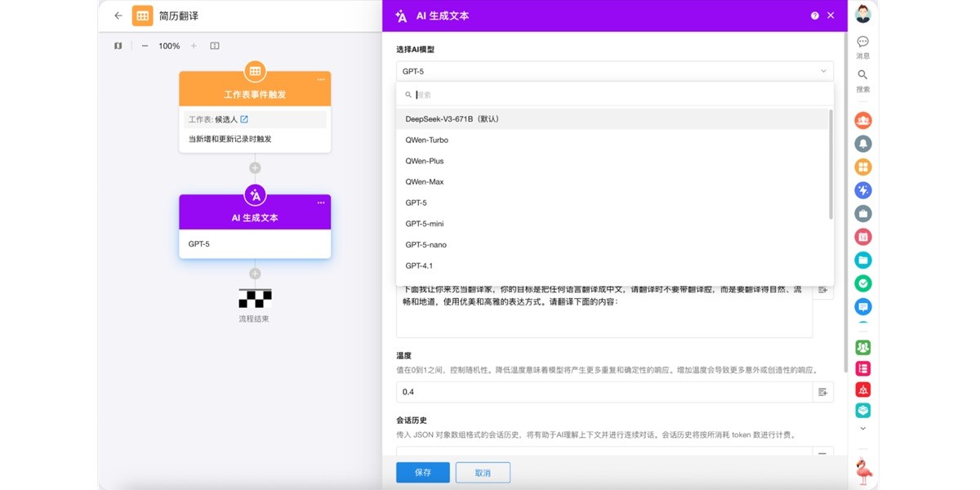Click the AI icon on the 生成文本 node
Screen dimensions: 980x490
point(255,195)
